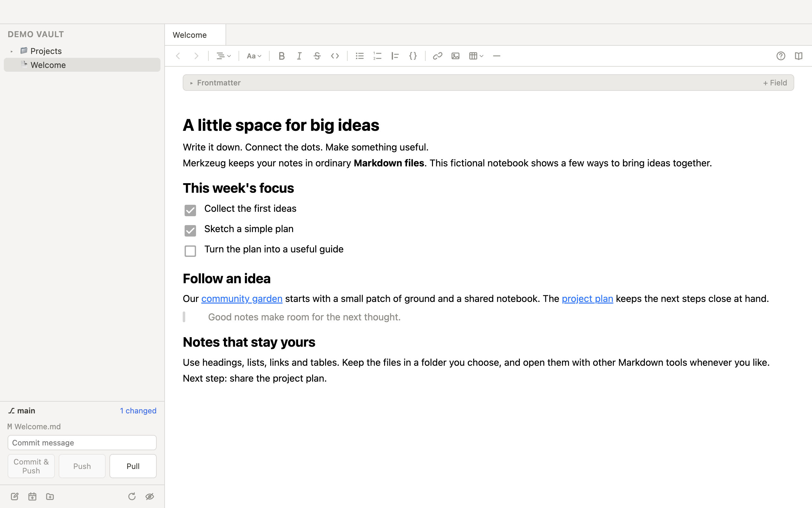Uncheck 'Collect the first ideas'
This screenshot has width=812, height=508.
pyautogui.click(x=190, y=210)
